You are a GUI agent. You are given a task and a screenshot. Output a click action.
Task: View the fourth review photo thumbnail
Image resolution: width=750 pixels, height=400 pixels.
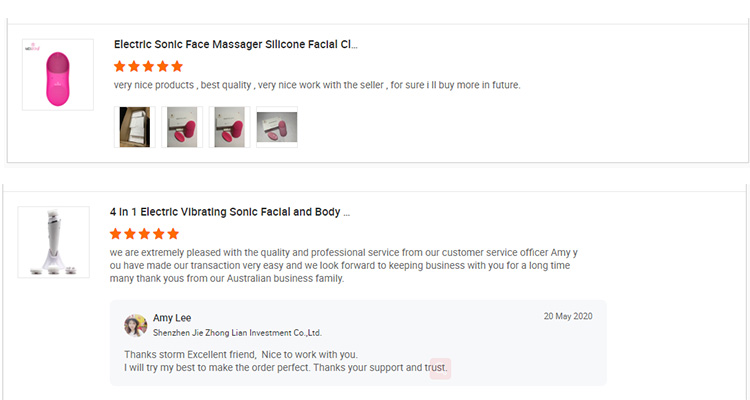(x=276, y=127)
